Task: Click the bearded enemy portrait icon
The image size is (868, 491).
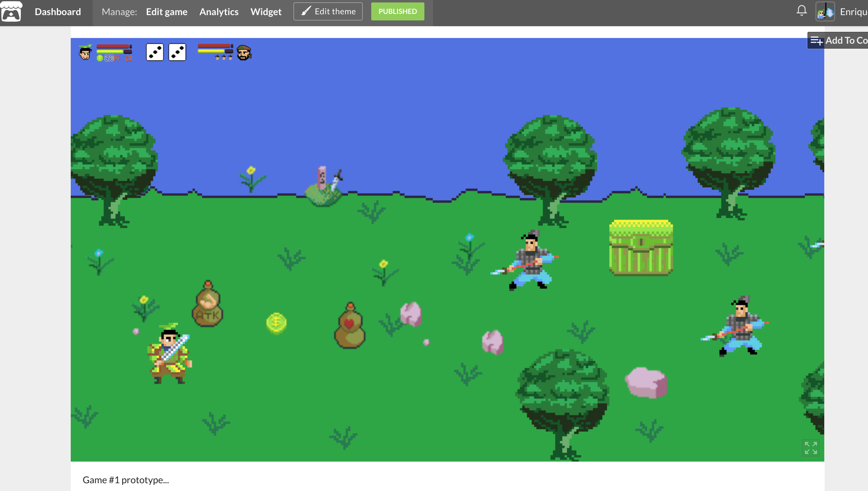Action: click(244, 53)
